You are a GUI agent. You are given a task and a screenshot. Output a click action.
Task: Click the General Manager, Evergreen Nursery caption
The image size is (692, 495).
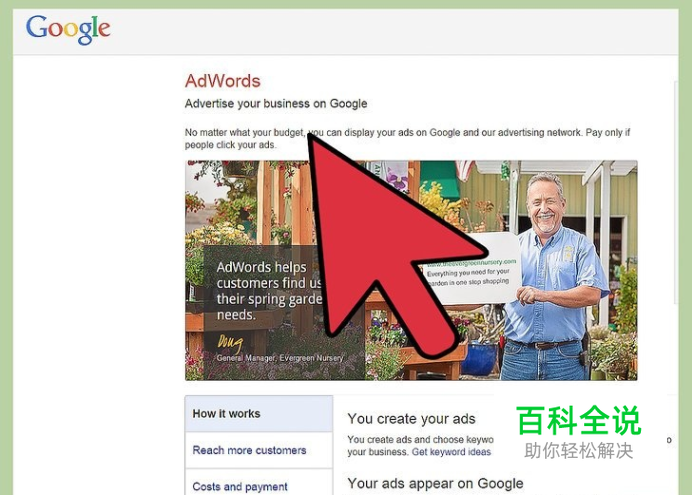point(280,358)
